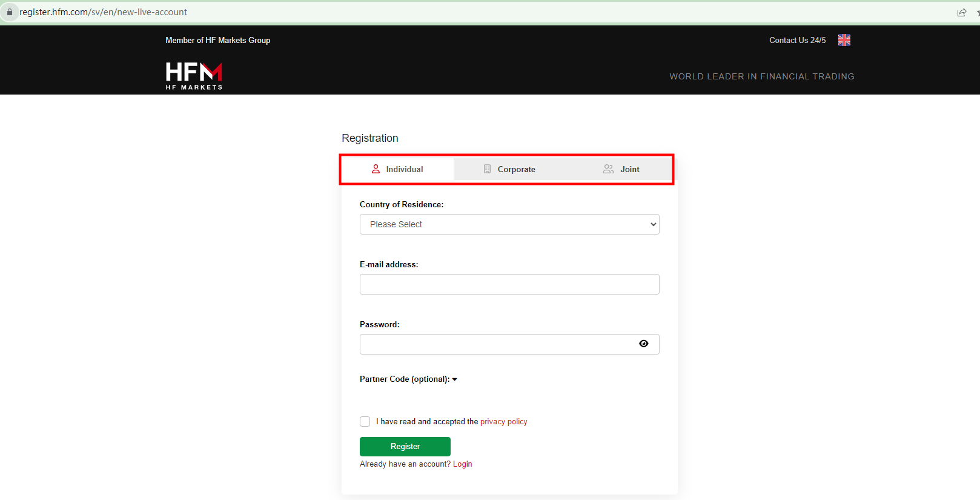Screen dimensions: 980x500
Task: Click World Leader in Financial Trading text
Action: pyautogui.click(x=762, y=76)
